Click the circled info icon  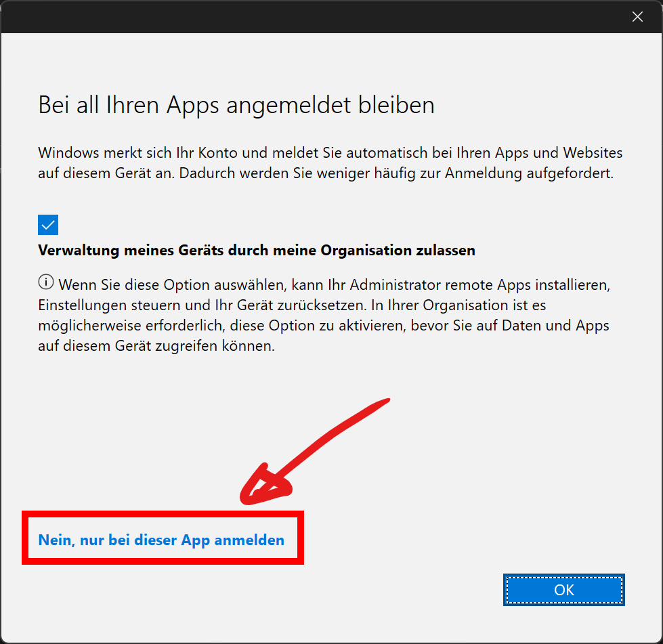click(x=46, y=282)
